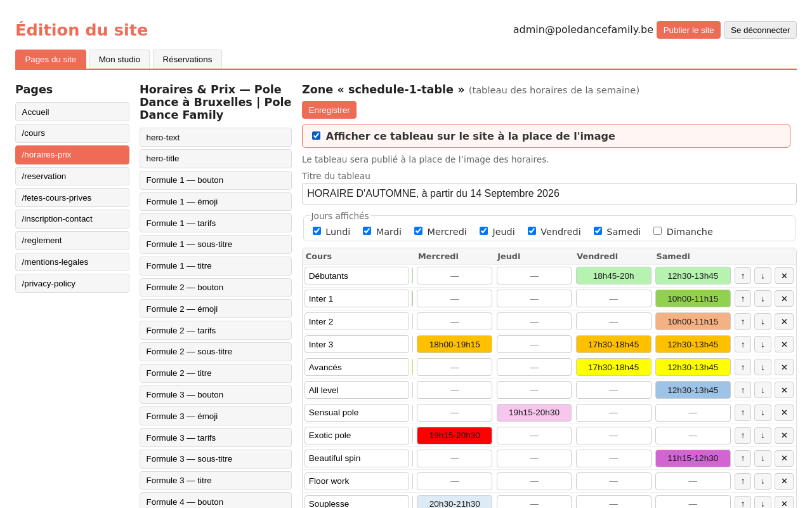This screenshot has height=508, width=812.
Task: Remove the Inter 2 row
Action: [784, 321]
